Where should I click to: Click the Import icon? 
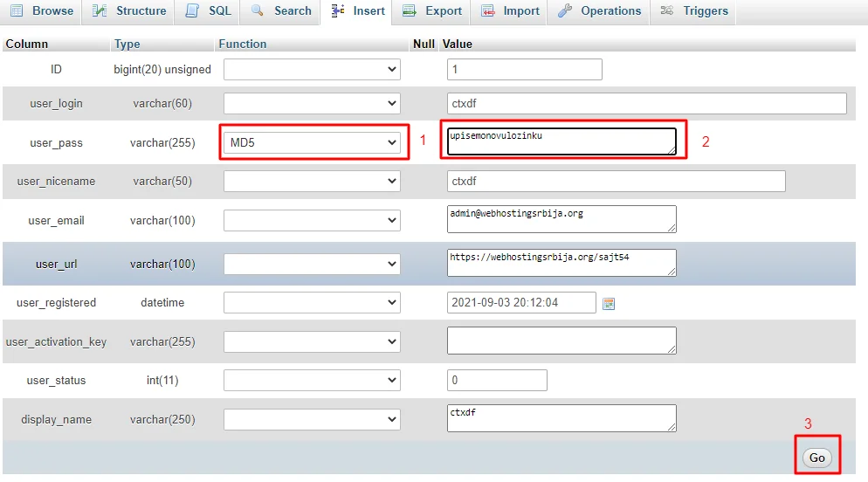487,10
